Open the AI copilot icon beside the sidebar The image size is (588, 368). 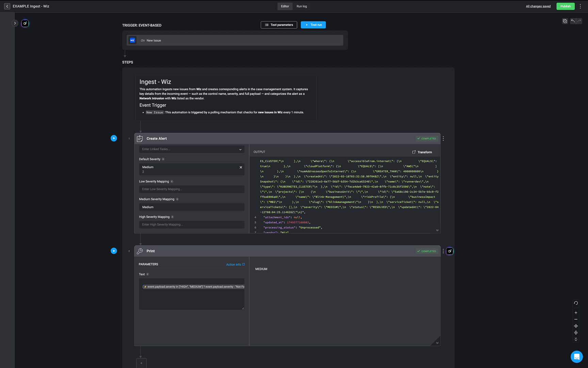tap(25, 23)
